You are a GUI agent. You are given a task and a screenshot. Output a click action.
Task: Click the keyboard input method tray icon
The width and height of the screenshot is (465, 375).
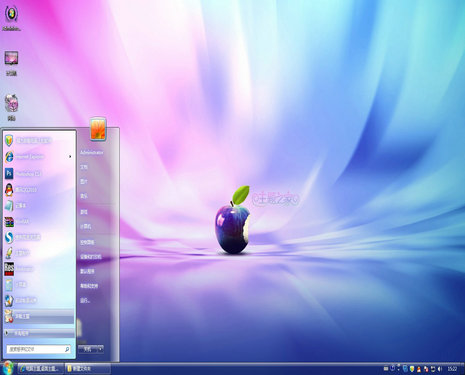coord(386,369)
